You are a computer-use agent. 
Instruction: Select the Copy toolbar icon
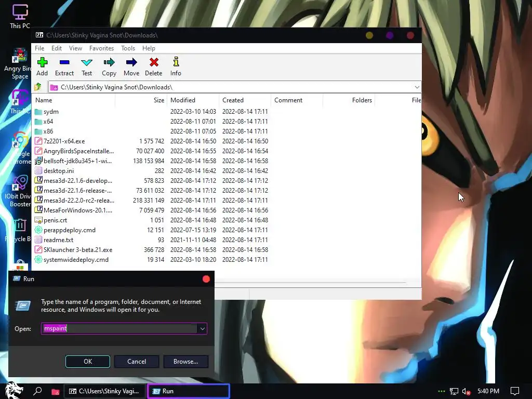pyautogui.click(x=109, y=62)
